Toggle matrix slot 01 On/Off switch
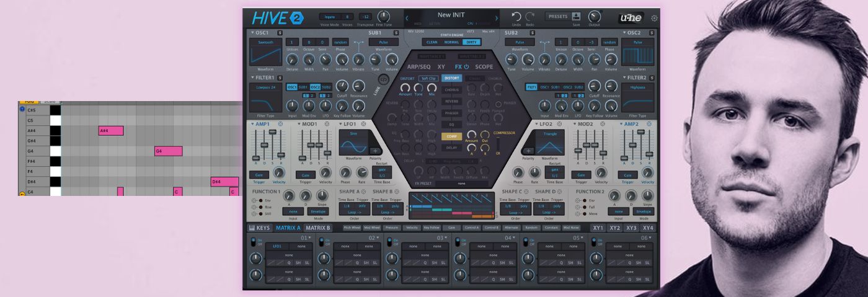Image resolution: width=868 pixels, height=297 pixels. pyautogui.click(x=253, y=242)
